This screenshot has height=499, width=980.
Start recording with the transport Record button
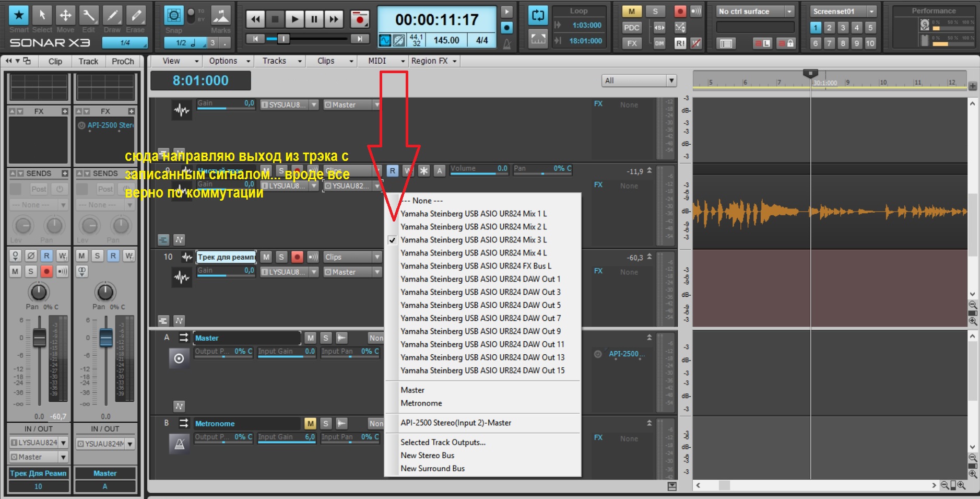(x=359, y=19)
